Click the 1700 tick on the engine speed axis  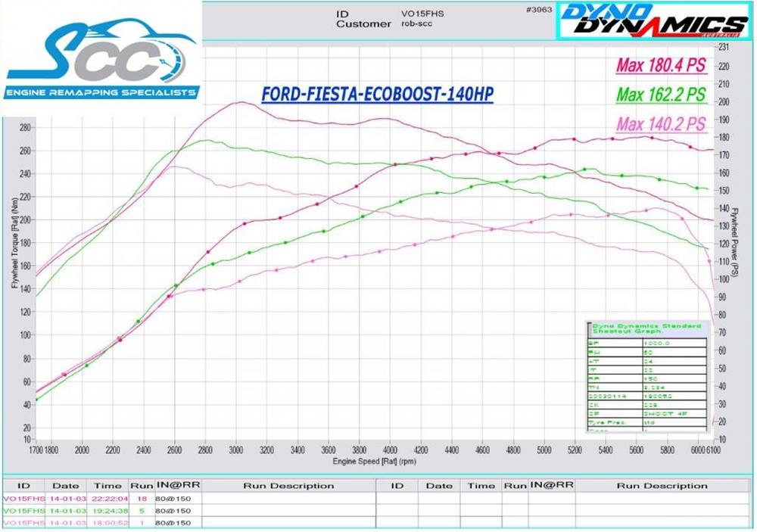(36, 450)
